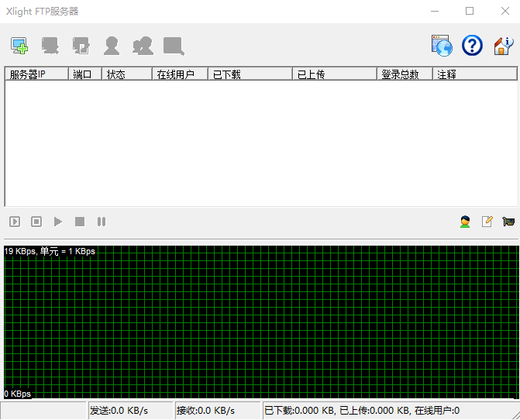The width and height of the screenshot is (520, 420).
Task: Click the 0 KBps graph baseline label
Action: pos(18,394)
